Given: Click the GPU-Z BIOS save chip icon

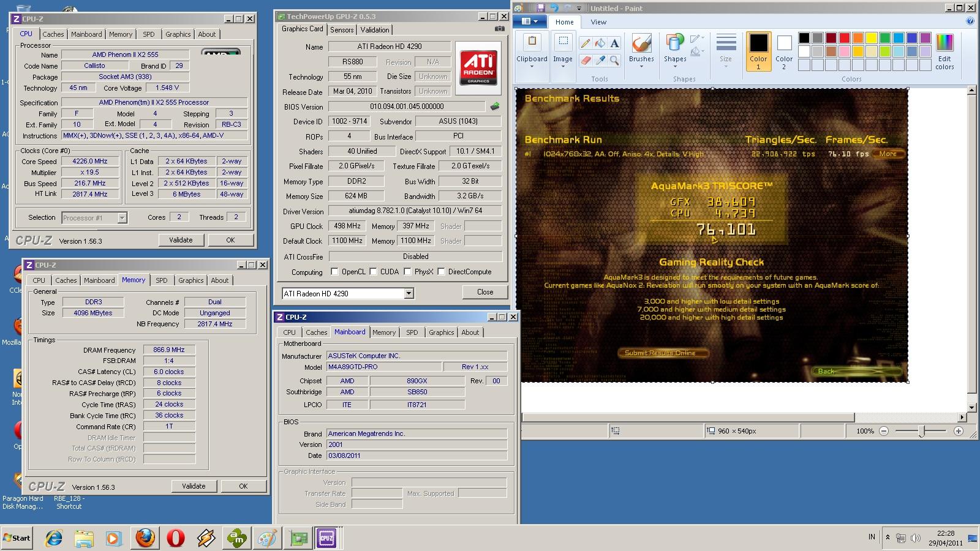Looking at the screenshot, I should (x=495, y=107).
